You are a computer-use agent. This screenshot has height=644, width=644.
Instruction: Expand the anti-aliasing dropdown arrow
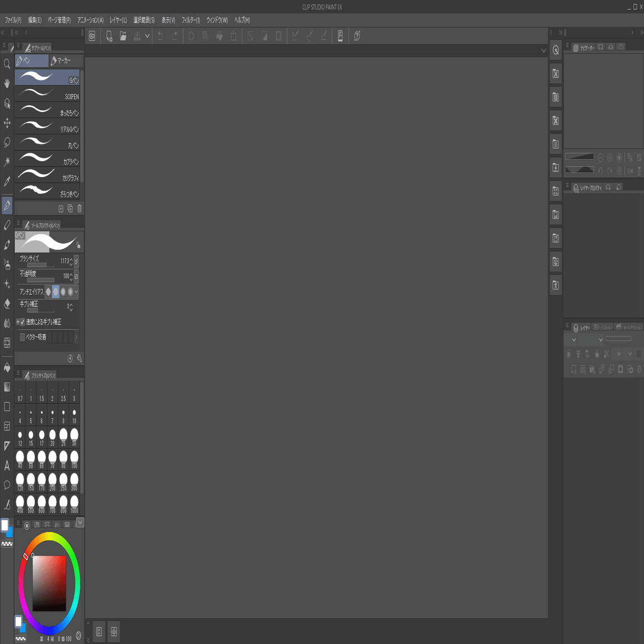[x=76, y=292]
